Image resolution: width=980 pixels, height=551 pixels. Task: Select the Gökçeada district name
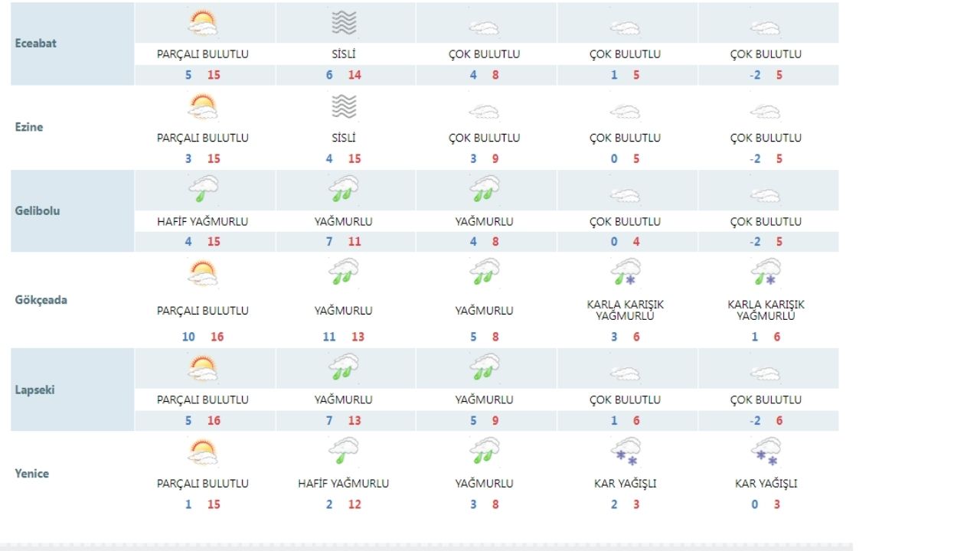pyautogui.click(x=41, y=299)
